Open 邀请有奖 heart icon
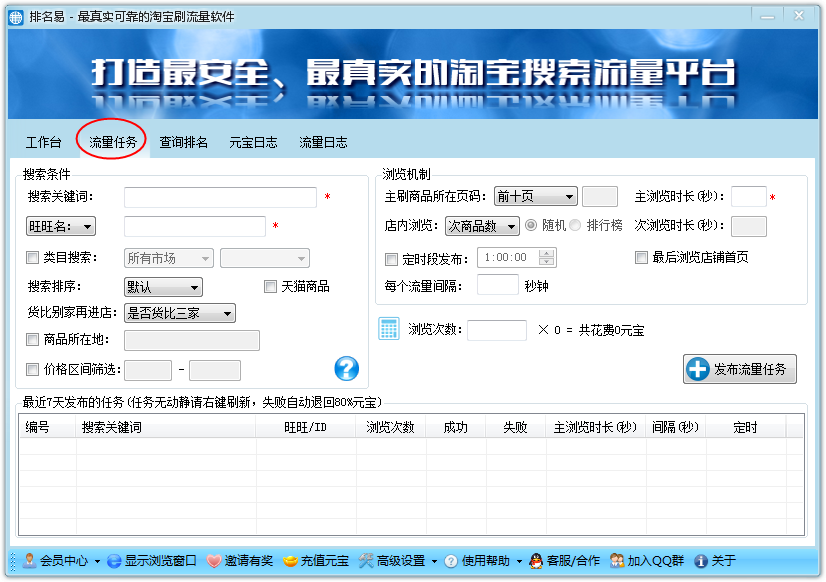Viewport: 826px width, 582px height. point(213,561)
